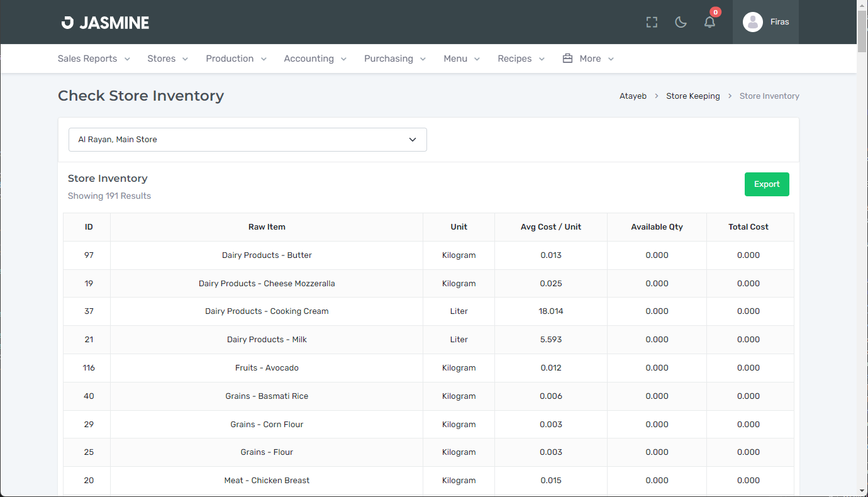Toggle fullscreen mode icon
The width and height of the screenshot is (868, 497).
652,23
